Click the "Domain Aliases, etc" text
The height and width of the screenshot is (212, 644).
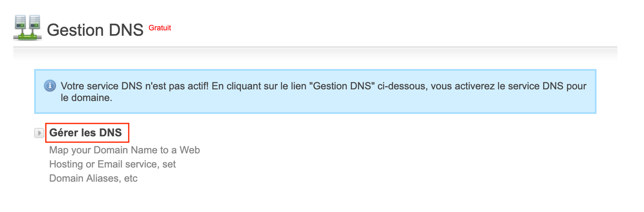pos(93,179)
